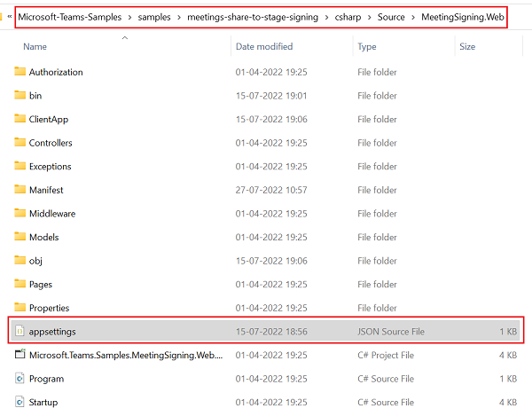Select the Properties folder icon
Viewport: 532px width, 416px height.
(20, 307)
